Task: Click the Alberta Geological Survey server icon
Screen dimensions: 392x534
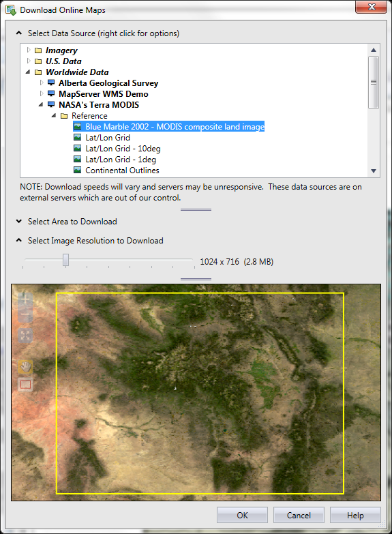Action: [51, 83]
